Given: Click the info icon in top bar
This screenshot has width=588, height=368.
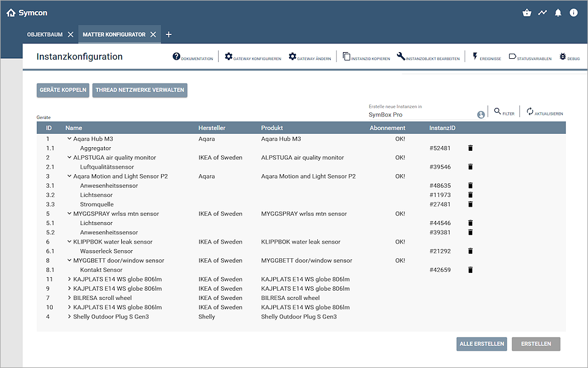Looking at the screenshot, I should coord(573,13).
